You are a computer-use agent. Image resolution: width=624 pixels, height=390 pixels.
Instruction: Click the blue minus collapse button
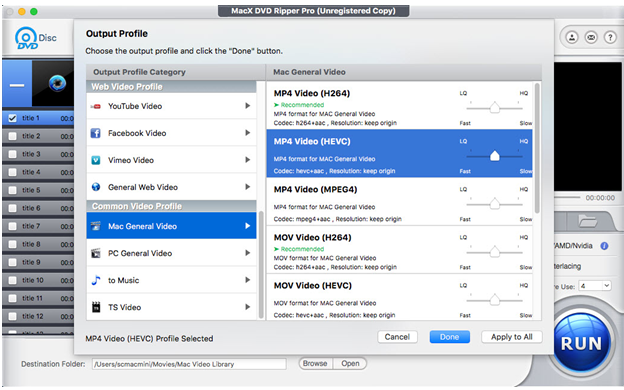pos(17,84)
